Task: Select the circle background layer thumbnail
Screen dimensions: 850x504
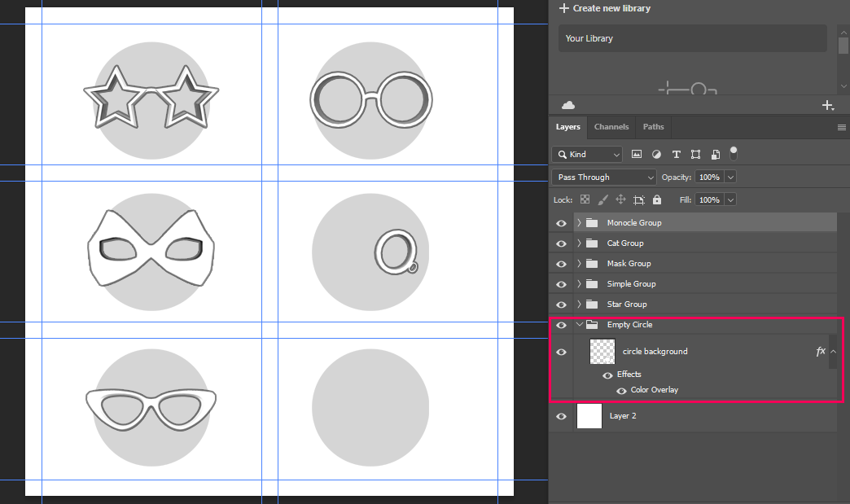Action: pyautogui.click(x=602, y=352)
